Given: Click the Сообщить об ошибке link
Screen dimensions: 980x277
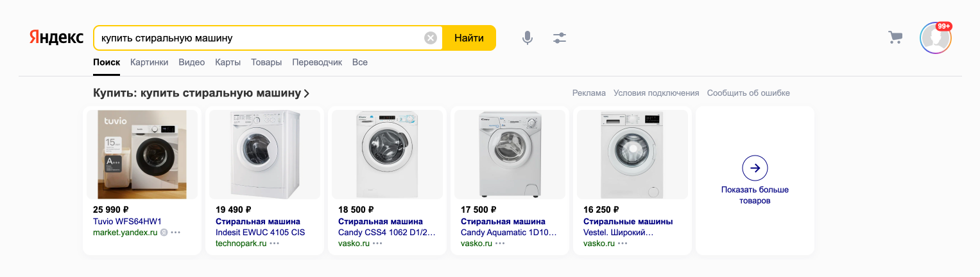Looking at the screenshot, I should point(748,93).
